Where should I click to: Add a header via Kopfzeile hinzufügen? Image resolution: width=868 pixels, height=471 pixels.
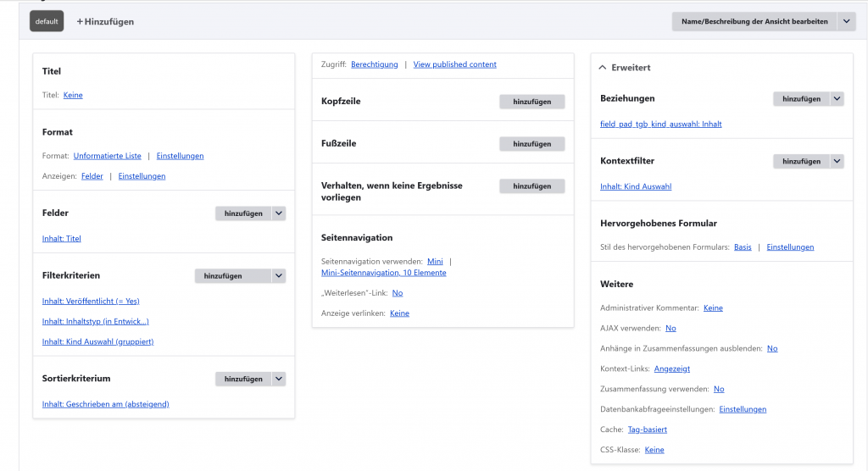click(x=531, y=102)
